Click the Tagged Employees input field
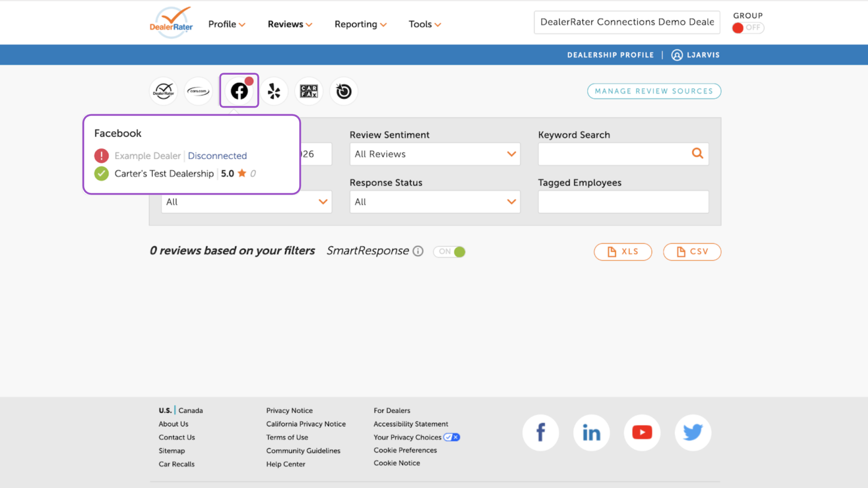The image size is (868, 488). (x=623, y=202)
